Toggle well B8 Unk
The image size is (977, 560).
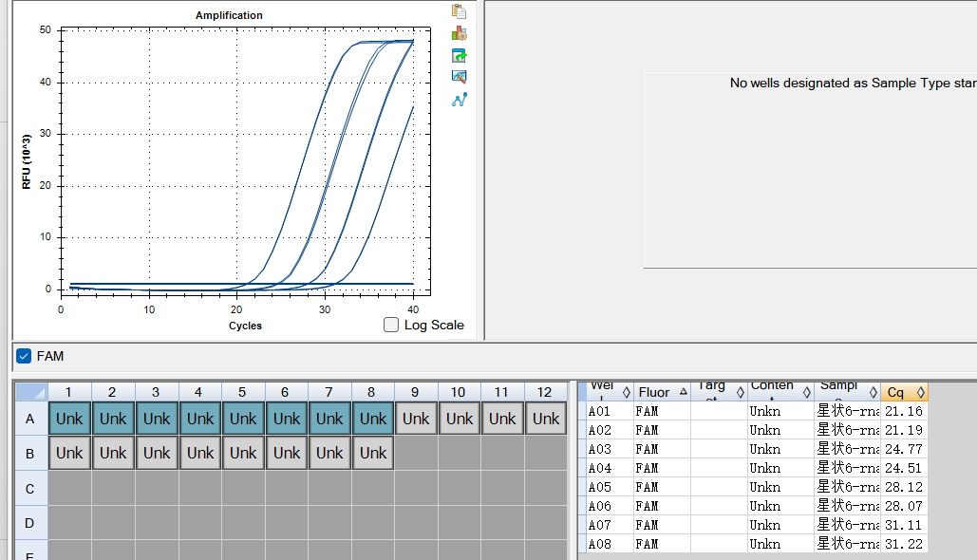372,453
